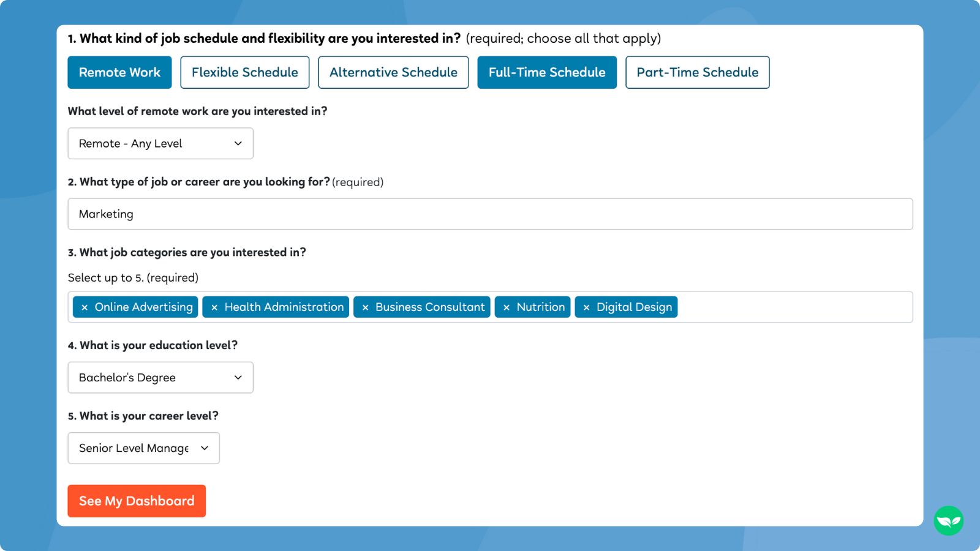Select the Part-Time Schedule option
Image resolution: width=980 pixels, height=551 pixels.
697,72
